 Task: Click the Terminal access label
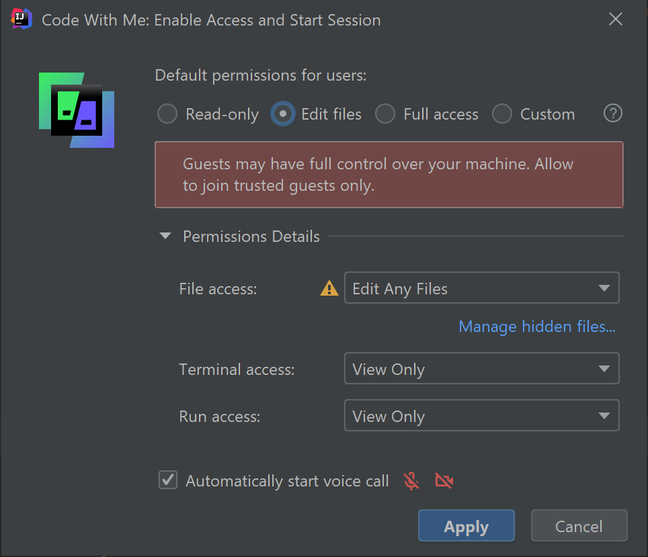[x=237, y=369]
